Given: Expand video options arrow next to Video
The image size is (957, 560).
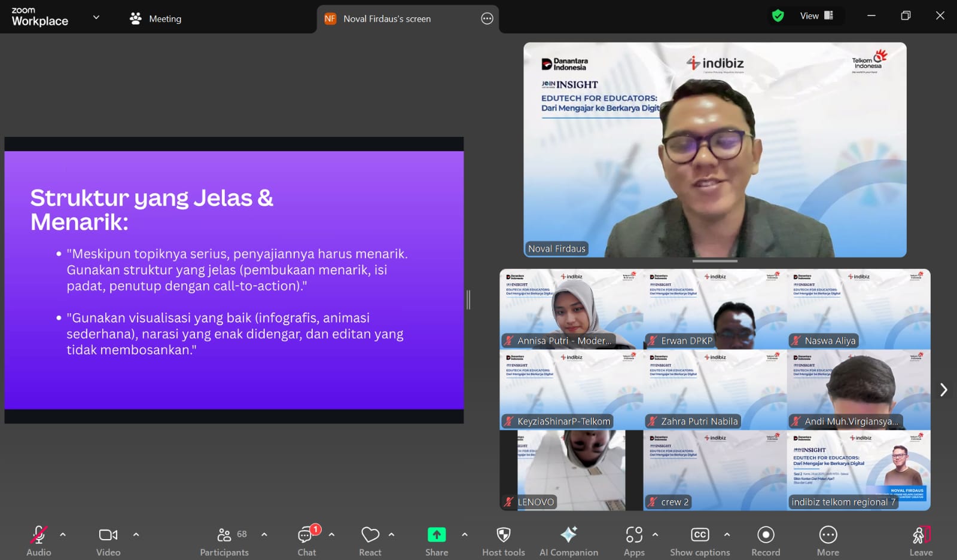Looking at the screenshot, I should (136, 534).
